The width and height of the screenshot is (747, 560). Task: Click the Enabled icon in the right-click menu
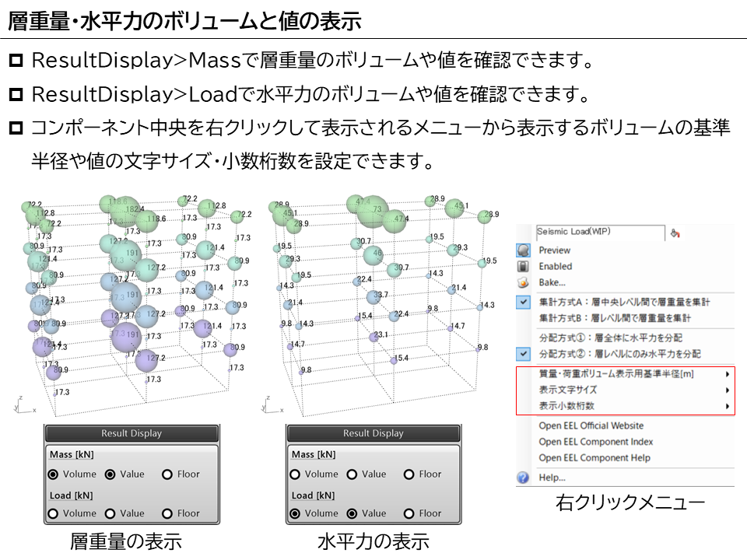pyautogui.click(x=523, y=266)
